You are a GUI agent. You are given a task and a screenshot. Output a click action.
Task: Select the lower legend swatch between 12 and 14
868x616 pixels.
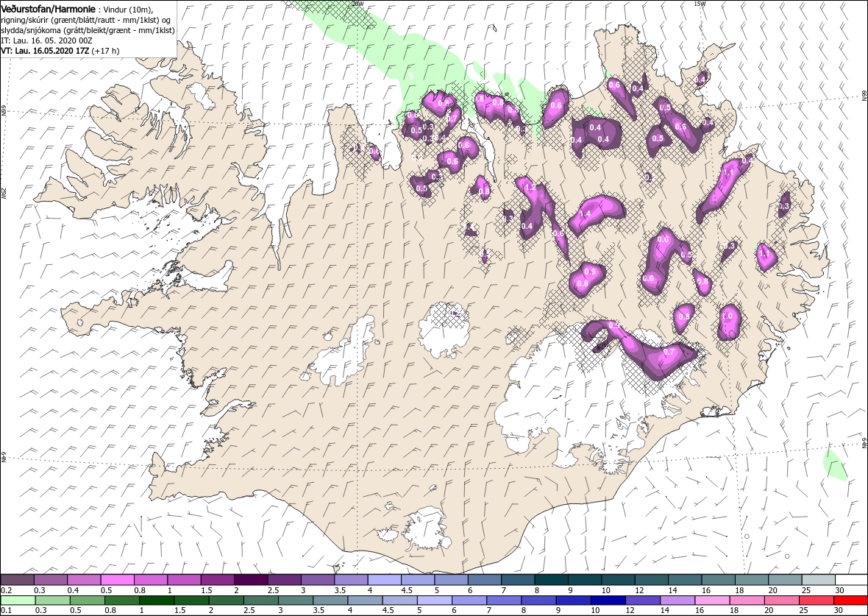643,601
